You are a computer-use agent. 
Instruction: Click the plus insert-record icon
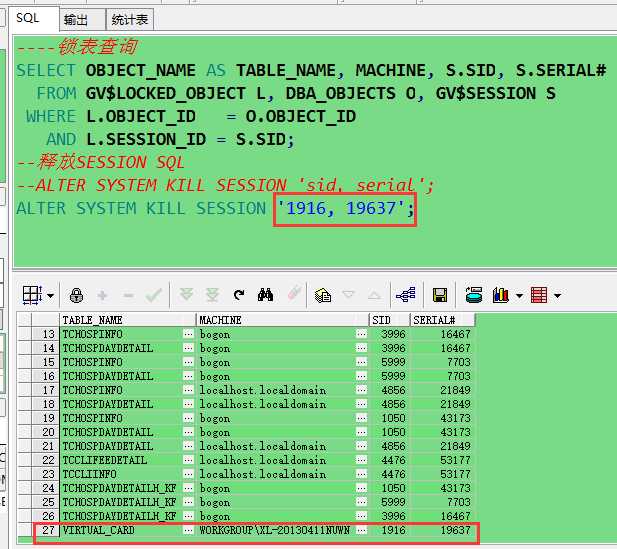(102, 295)
